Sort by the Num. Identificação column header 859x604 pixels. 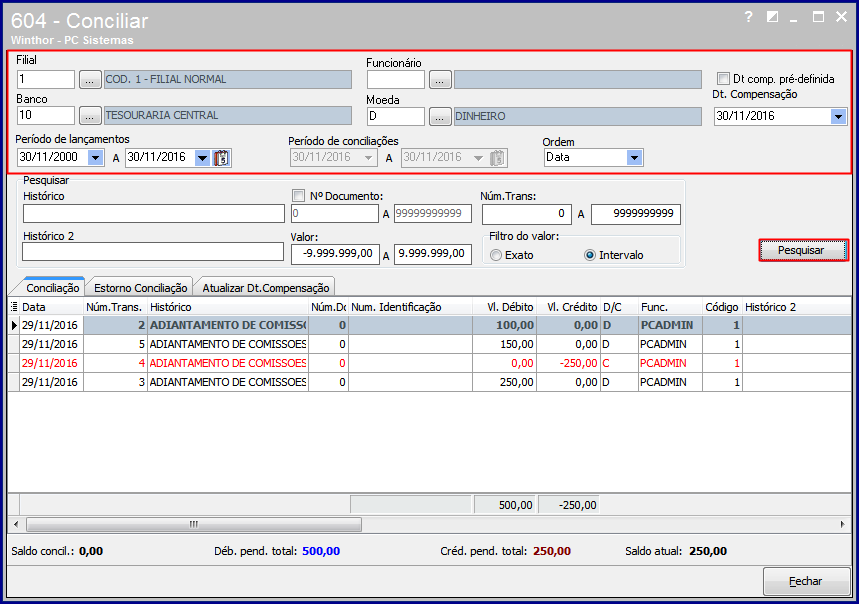point(410,307)
